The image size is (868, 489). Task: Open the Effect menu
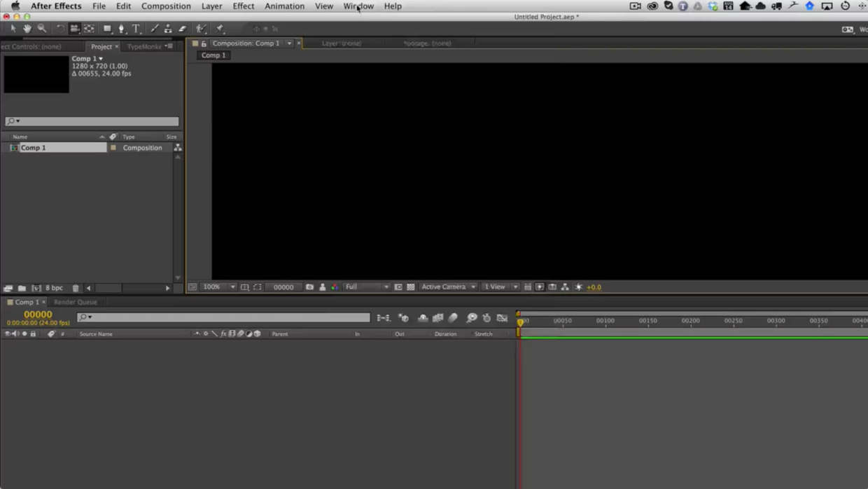pos(244,6)
